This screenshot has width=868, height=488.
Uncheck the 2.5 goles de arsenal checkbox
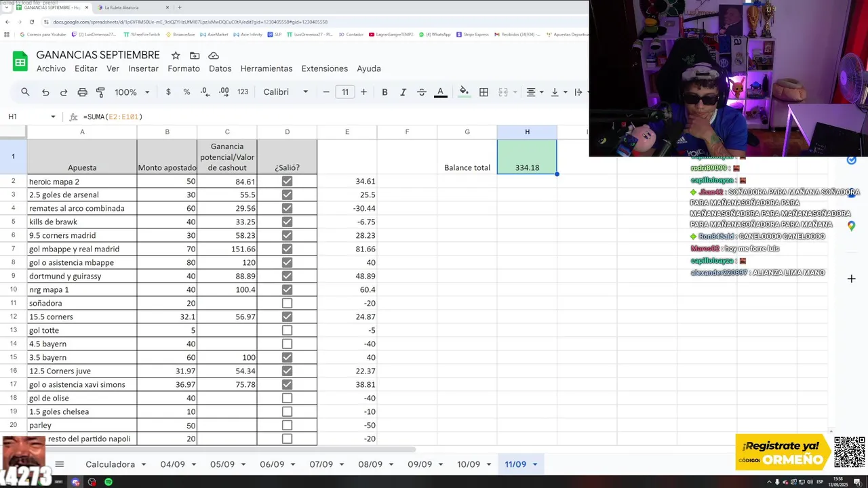pyautogui.click(x=287, y=195)
